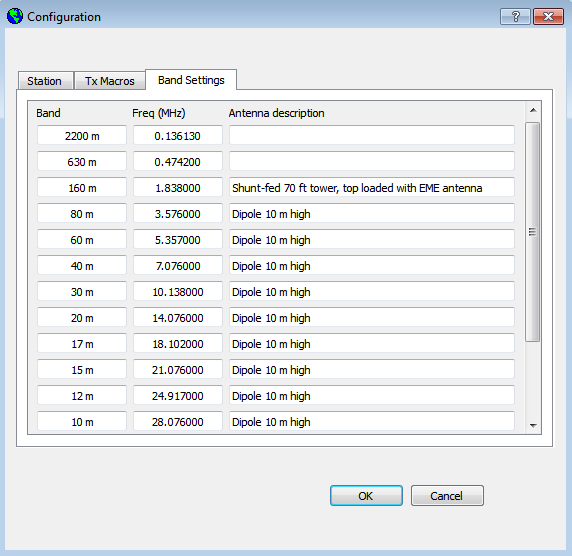Click the vertical scrollbar thumb in band list
572x556 pixels.
[533, 232]
